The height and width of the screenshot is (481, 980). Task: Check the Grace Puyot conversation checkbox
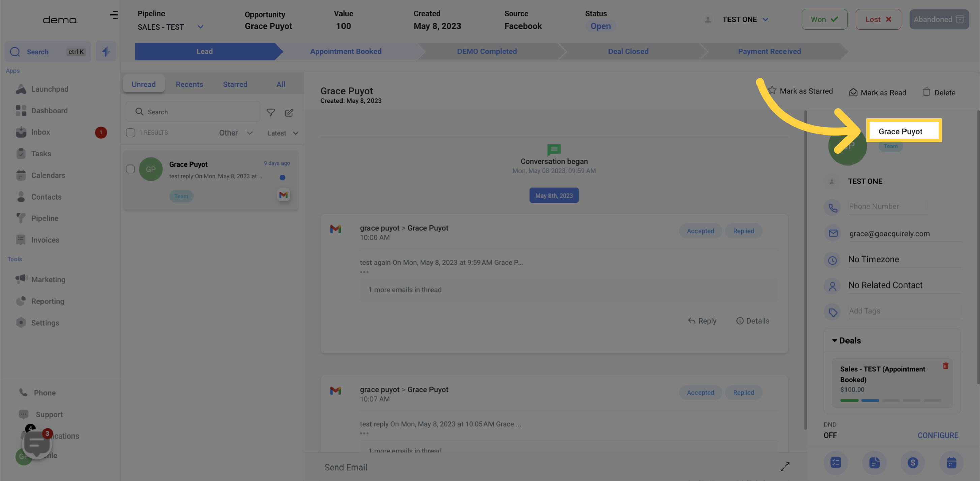click(x=130, y=169)
